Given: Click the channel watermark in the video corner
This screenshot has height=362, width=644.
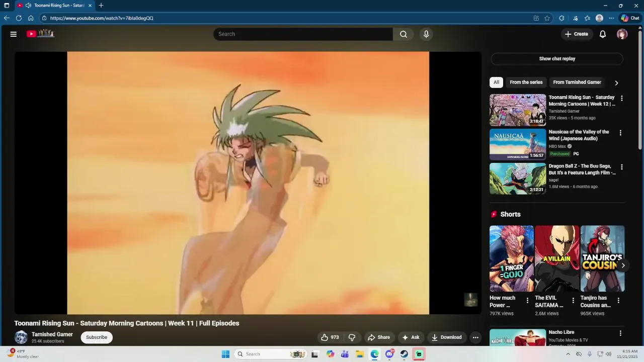Looking at the screenshot, I should click(x=470, y=300).
